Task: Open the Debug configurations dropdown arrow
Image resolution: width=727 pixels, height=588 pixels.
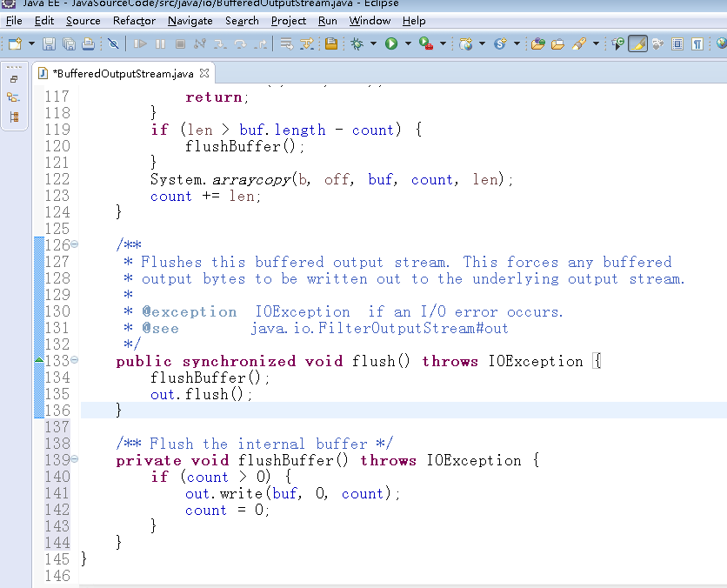Action: pyautogui.click(x=373, y=43)
